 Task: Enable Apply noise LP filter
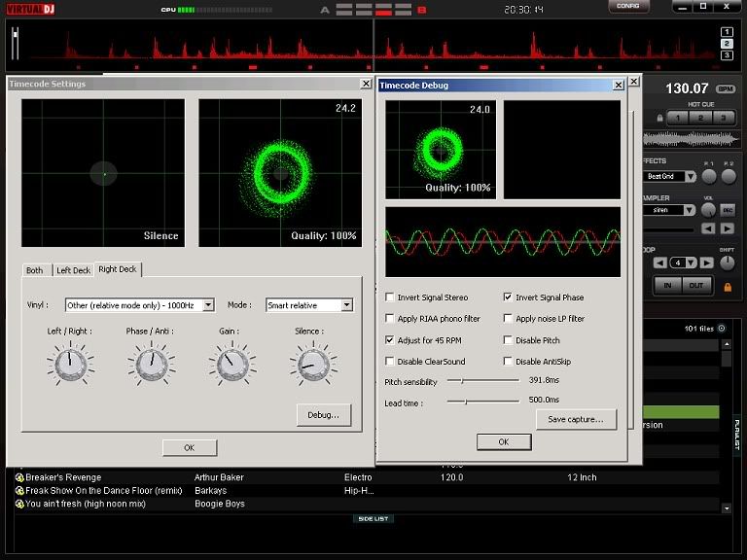tap(508, 318)
